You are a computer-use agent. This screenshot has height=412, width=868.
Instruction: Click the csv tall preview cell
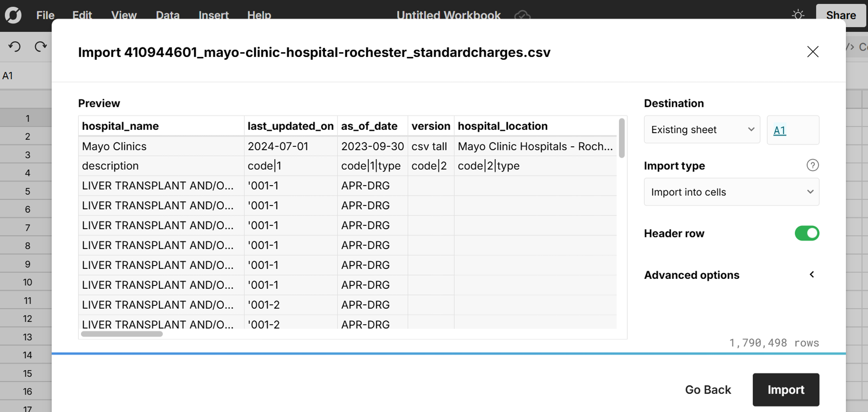431,146
